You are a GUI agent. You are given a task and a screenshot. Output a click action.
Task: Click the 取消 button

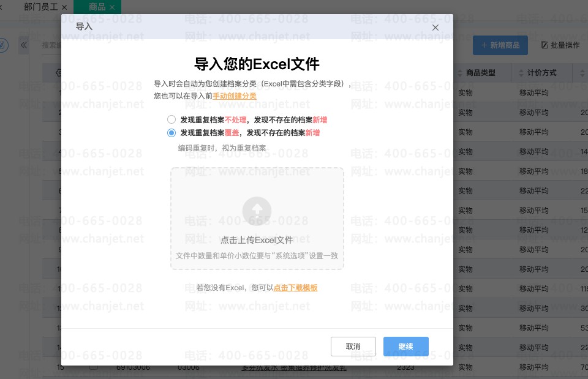pos(353,347)
